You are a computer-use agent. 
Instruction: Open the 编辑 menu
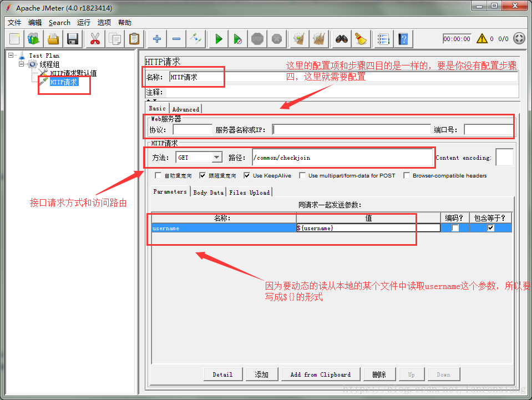(35, 23)
